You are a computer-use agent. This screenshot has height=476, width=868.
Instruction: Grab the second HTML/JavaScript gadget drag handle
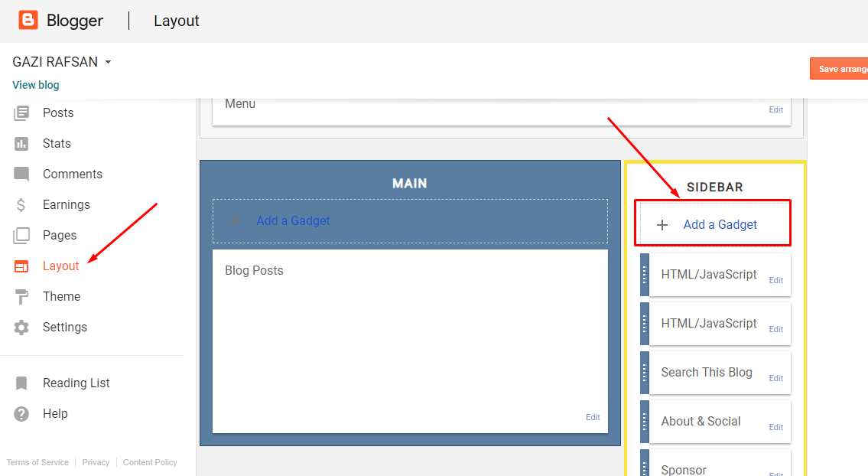[645, 324]
